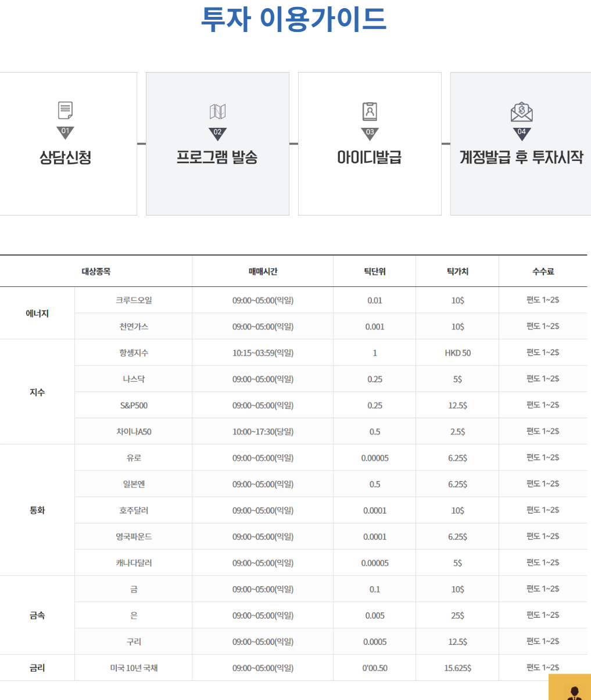Click the 01 triangle step marker
The height and width of the screenshot is (700, 591).
click(x=65, y=132)
